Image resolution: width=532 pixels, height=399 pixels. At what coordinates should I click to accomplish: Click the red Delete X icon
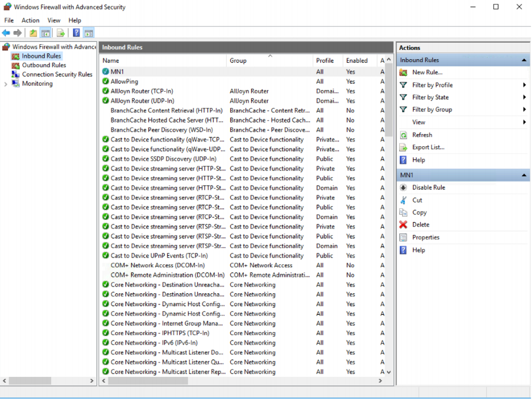(403, 224)
